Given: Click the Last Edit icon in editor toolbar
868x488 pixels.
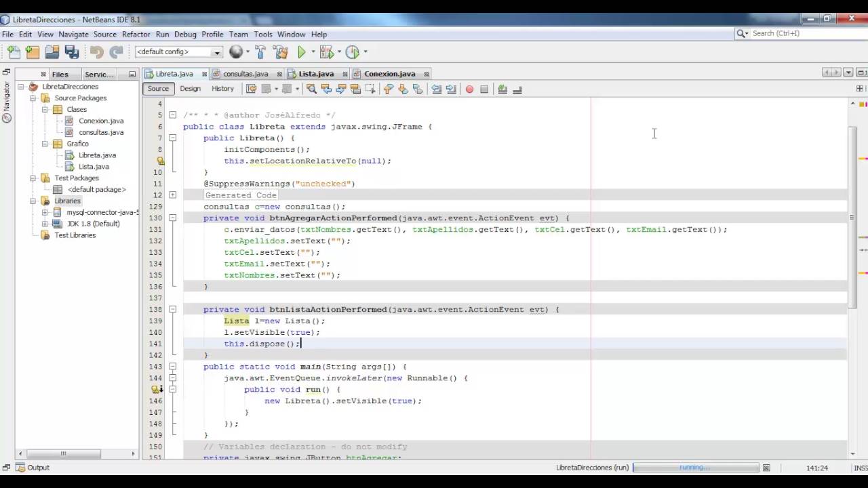Looking at the screenshot, I should coord(251,89).
